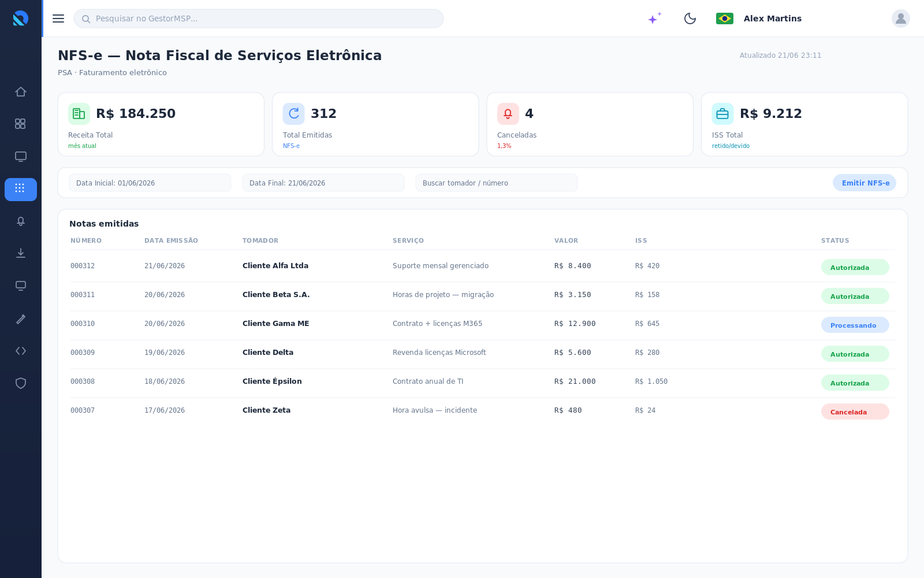This screenshot has height=578, width=924.
Task: Focus the GestorMSP search field
Action: click(x=259, y=18)
